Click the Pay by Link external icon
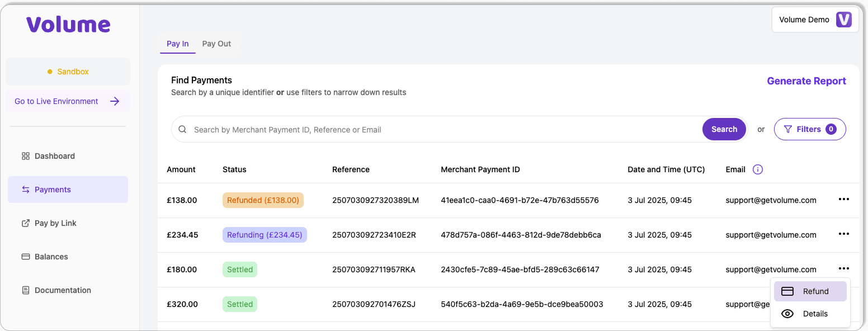 click(25, 223)
